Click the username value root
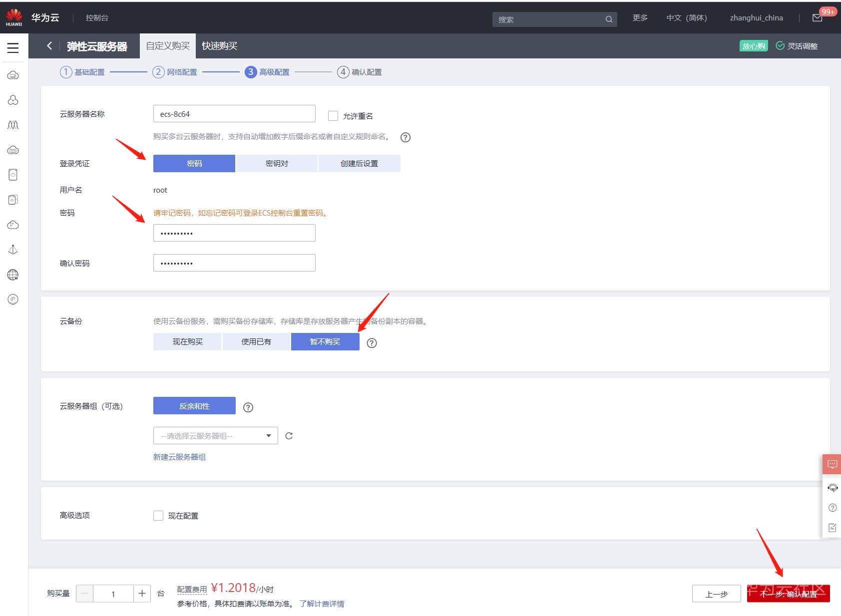The width and height of the screenshot is (841, 616). coord(160,190)
